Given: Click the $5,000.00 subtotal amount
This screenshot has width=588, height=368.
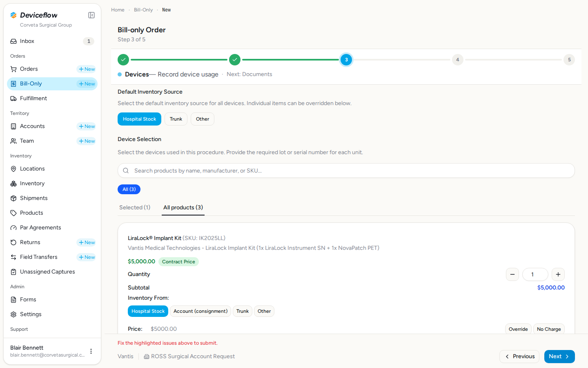Looking at the screenshot, I should point(551,287).
